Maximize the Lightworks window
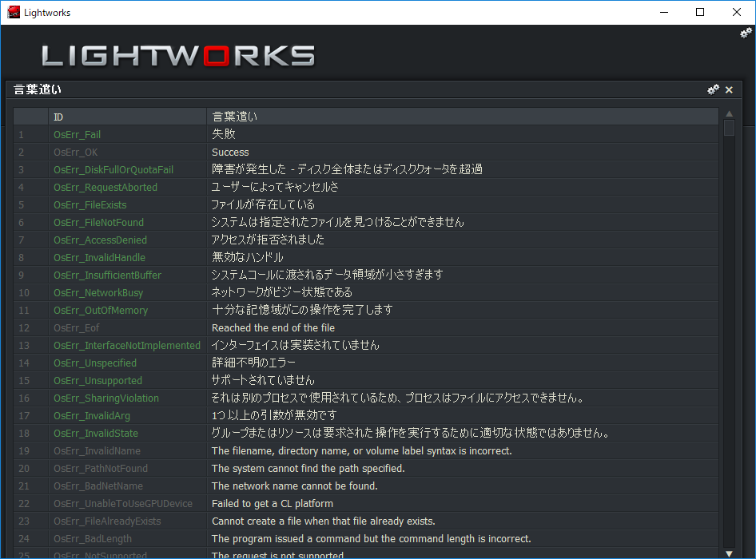 pos(700,12)
